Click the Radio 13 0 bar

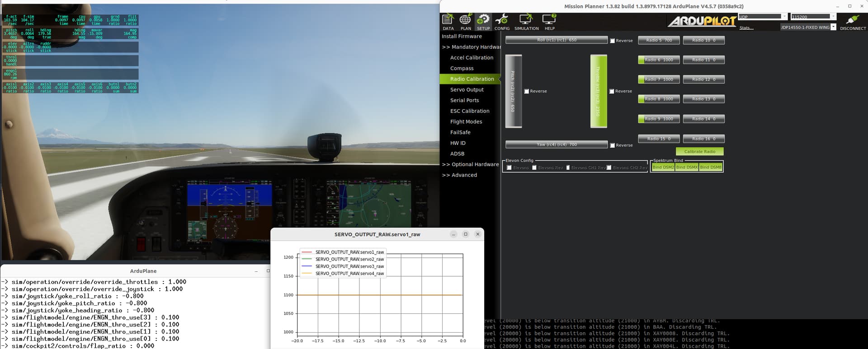[x=703, y=99]
